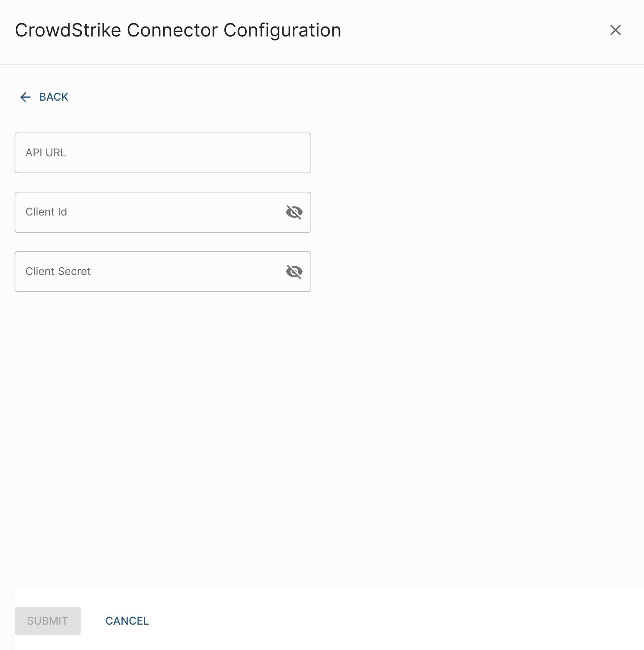Click the crossed-out eye in Client Secret field
Viewport: 644px width, 650px height.
coord(294,272)
